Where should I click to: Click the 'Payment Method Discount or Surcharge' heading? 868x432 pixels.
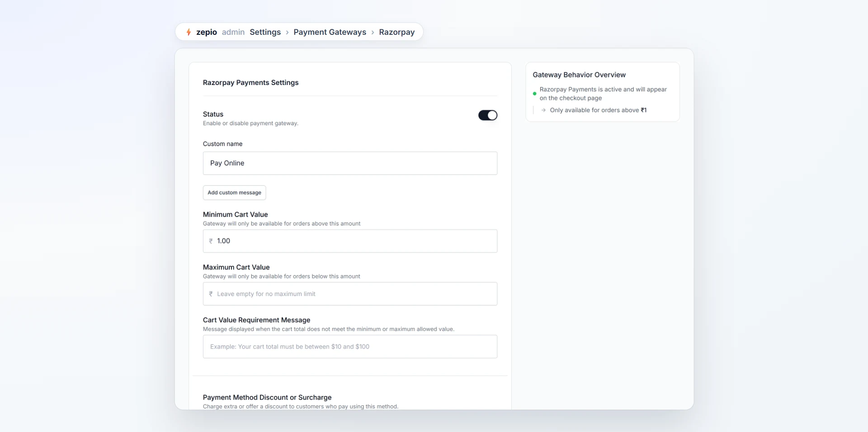267,397
